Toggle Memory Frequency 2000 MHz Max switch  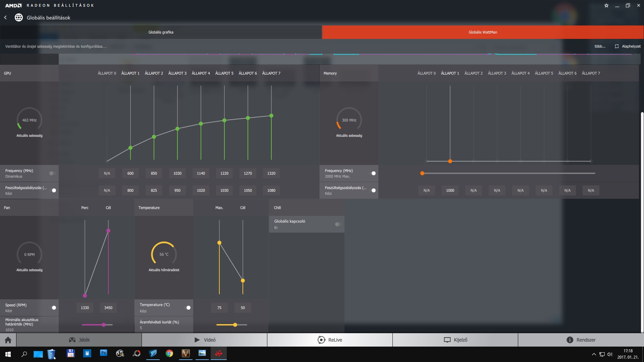pyautogui.click(x=373, y=173)
